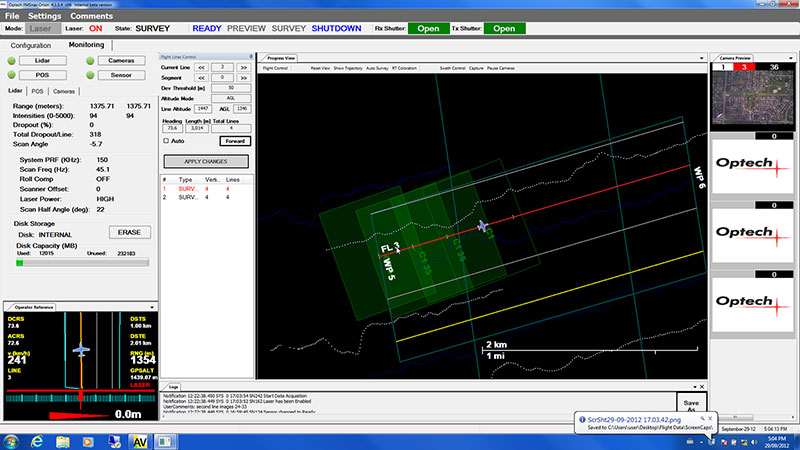800x450 pixels.
Task: Open the Settings menu
Action: click(x=44, y=17)
